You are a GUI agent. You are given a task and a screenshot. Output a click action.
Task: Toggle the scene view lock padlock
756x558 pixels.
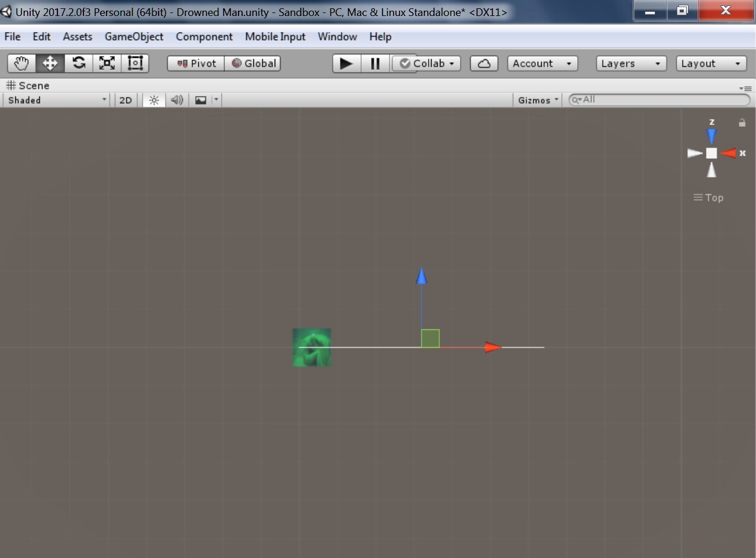pyautogui.click(x=742, y=123)
